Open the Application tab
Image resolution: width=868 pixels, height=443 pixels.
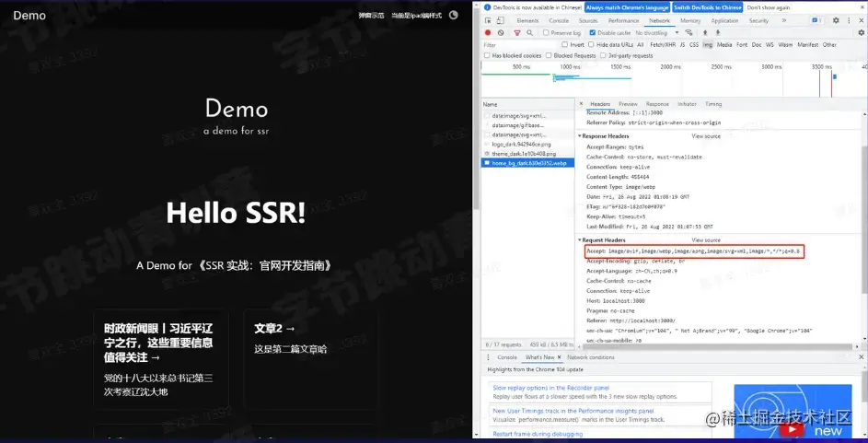point(724,20)
